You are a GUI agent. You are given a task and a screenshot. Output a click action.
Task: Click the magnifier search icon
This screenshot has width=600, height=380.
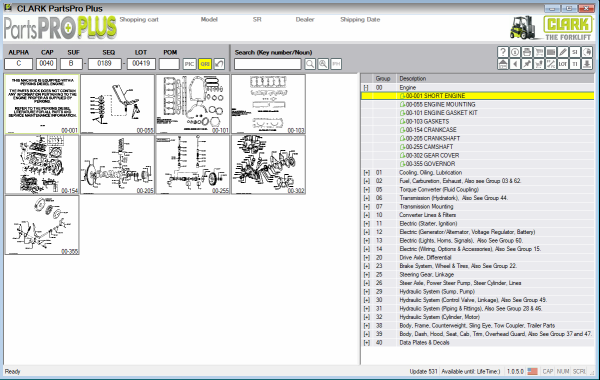point(310,64)
